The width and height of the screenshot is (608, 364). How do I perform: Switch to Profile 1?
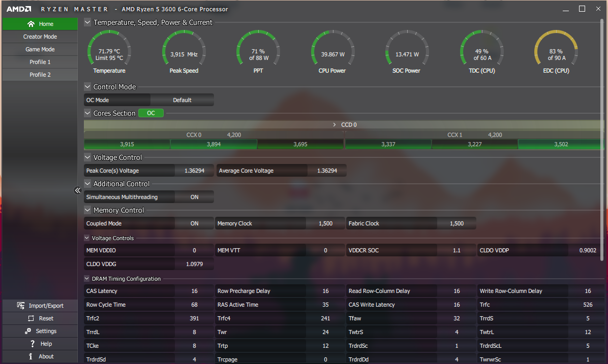point(40,62)
